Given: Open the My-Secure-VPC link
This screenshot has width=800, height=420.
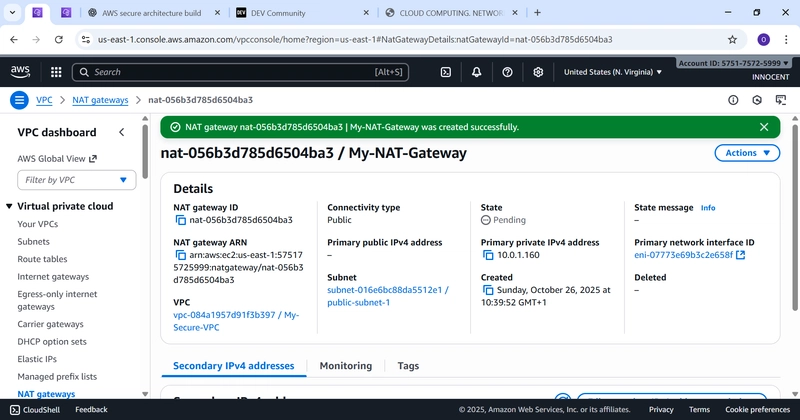Looking at the screenshot, I should 236,321.
